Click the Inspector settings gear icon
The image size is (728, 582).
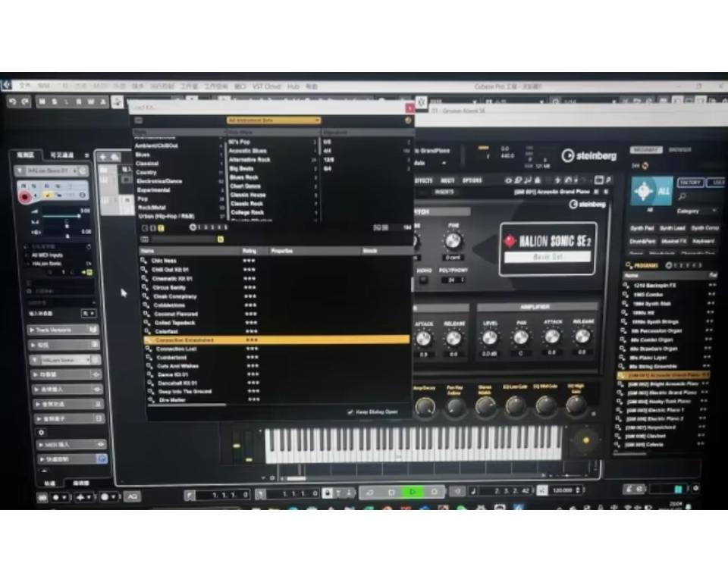pyautogui.click(x=41, y=432)
